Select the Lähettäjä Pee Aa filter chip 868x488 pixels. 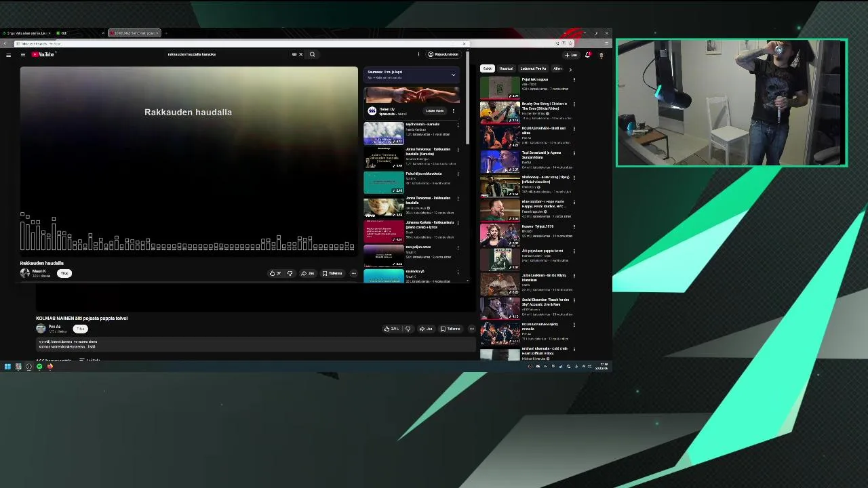click(x=533, y=68)
